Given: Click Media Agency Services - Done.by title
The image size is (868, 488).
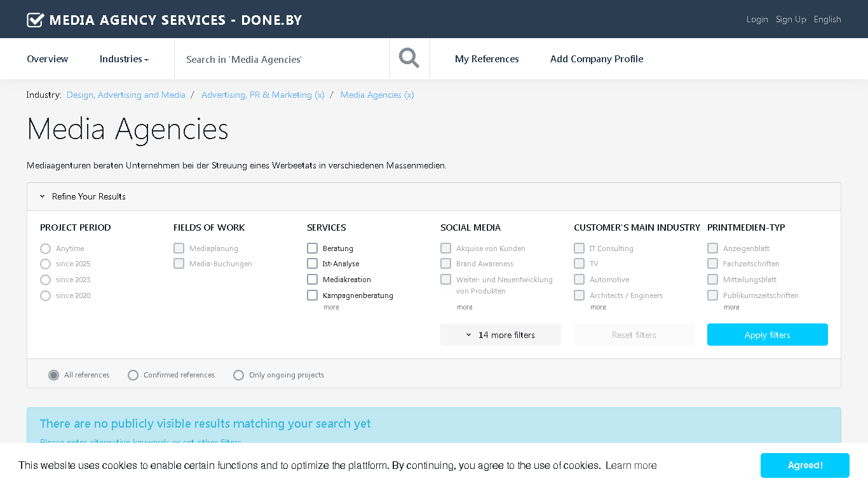Looking at the screenshot, I should (175, 20).
